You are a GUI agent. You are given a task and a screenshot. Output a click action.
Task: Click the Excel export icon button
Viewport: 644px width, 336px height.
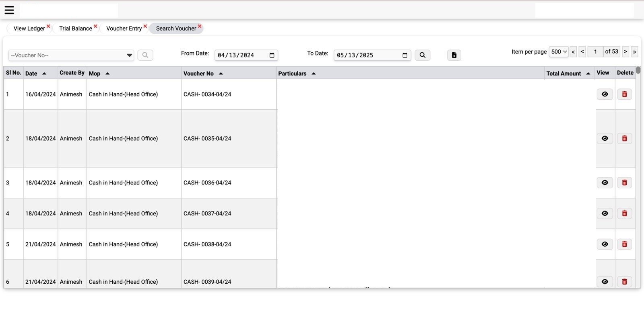pyautogui.click(x=454, y=55)
